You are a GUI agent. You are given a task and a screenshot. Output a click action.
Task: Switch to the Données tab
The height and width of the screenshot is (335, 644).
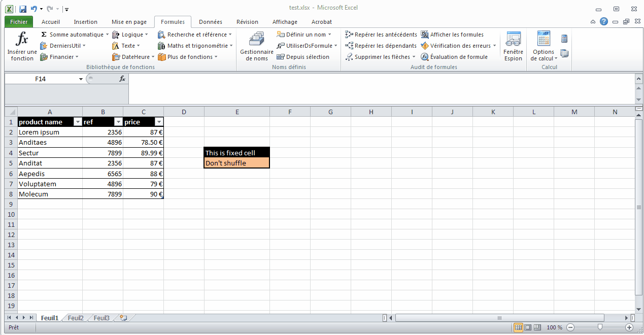click(211, 22)
